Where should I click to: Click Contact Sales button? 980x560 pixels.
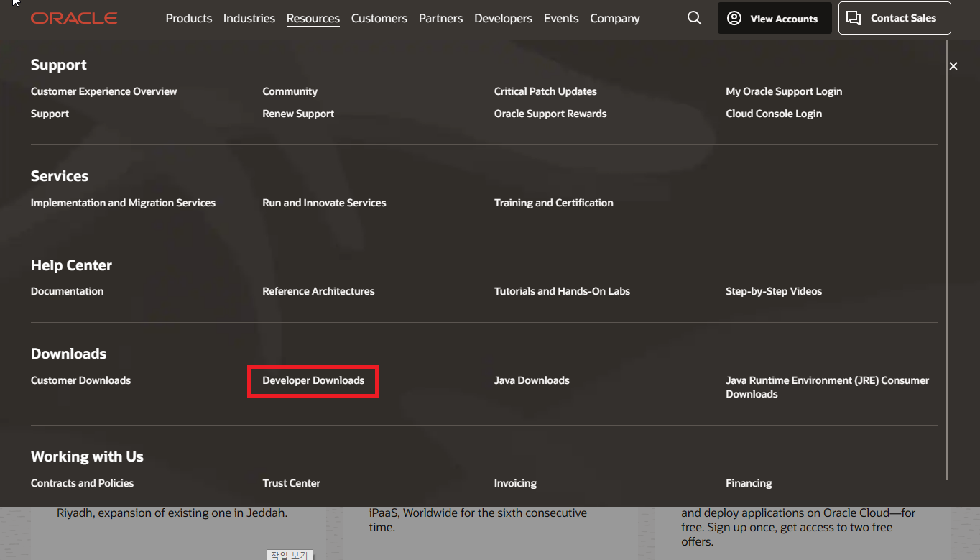tap(895, 18)
